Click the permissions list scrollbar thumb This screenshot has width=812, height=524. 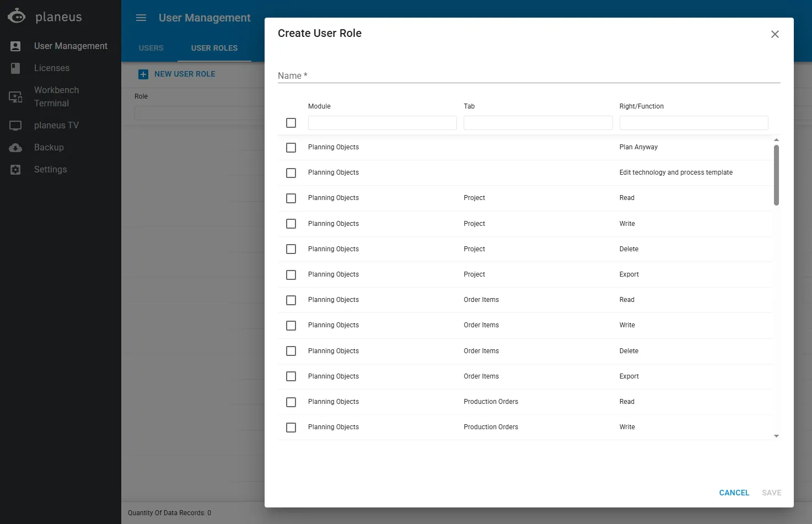point(776,175)
